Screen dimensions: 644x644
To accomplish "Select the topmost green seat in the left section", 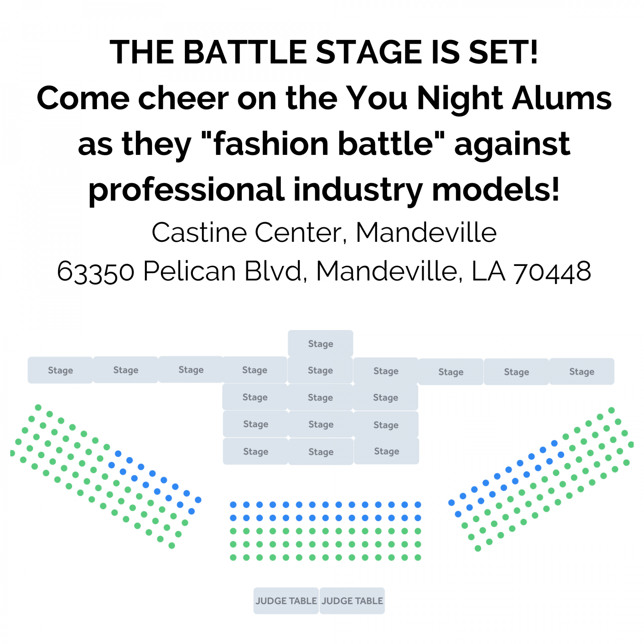I will [x=38, y=408].
